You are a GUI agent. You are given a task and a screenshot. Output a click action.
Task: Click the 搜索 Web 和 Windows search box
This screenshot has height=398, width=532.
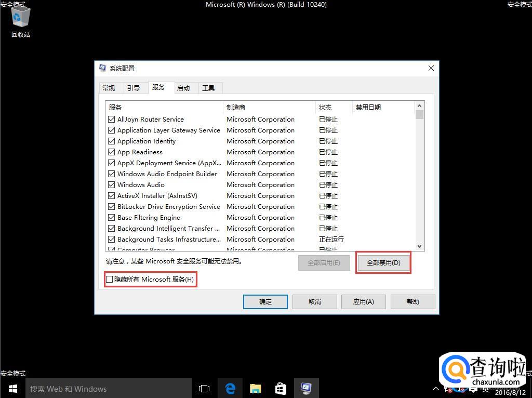pos(109,389)
